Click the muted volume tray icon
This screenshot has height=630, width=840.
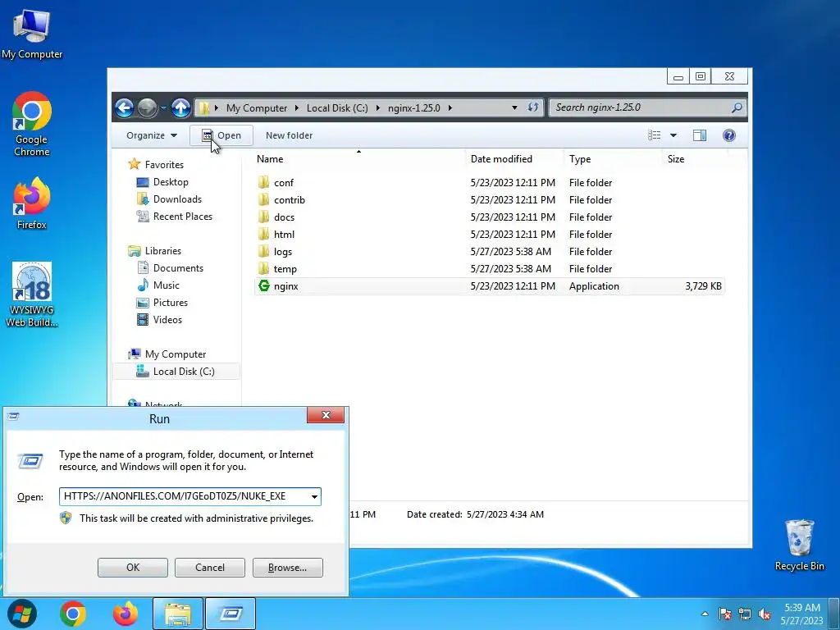click(x=765, y=614)
